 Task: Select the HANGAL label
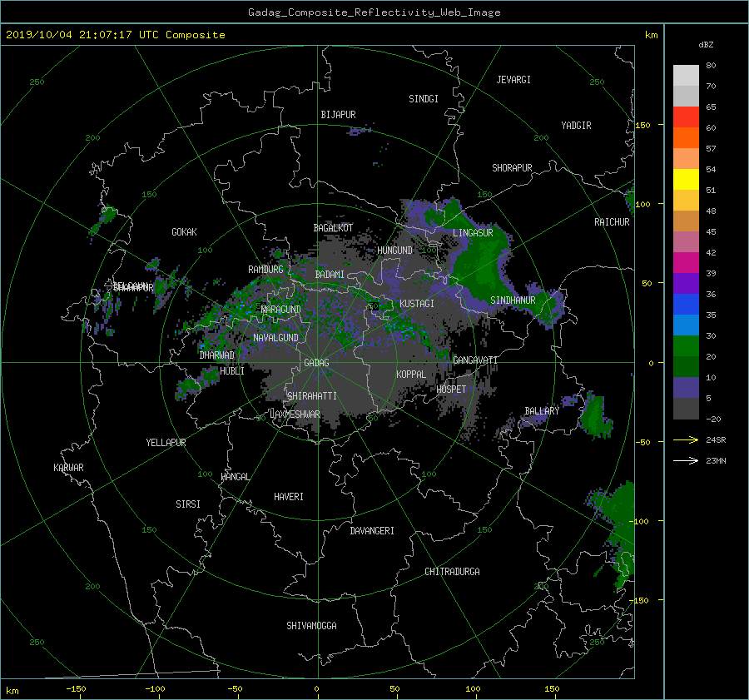tap(235, 477)
